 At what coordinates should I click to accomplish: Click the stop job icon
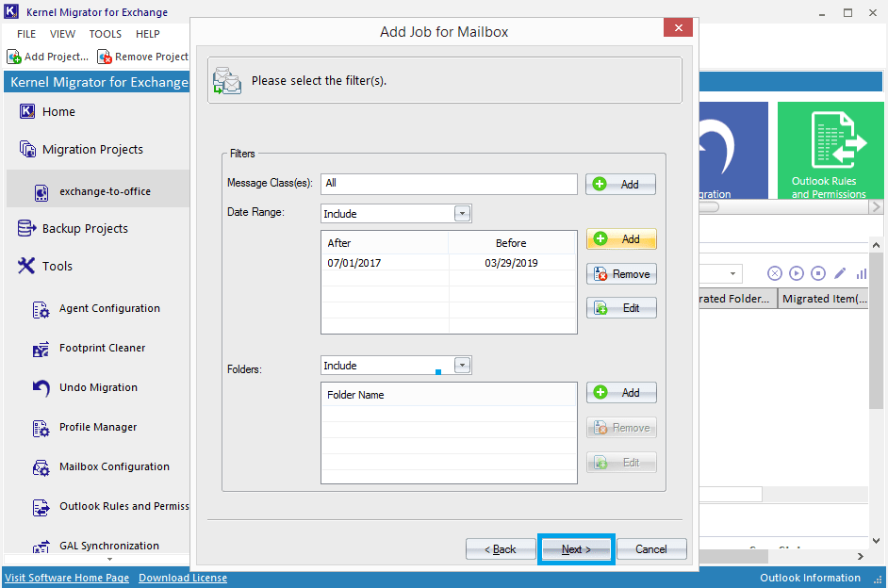pyautogui.click(x=818, y=274)
